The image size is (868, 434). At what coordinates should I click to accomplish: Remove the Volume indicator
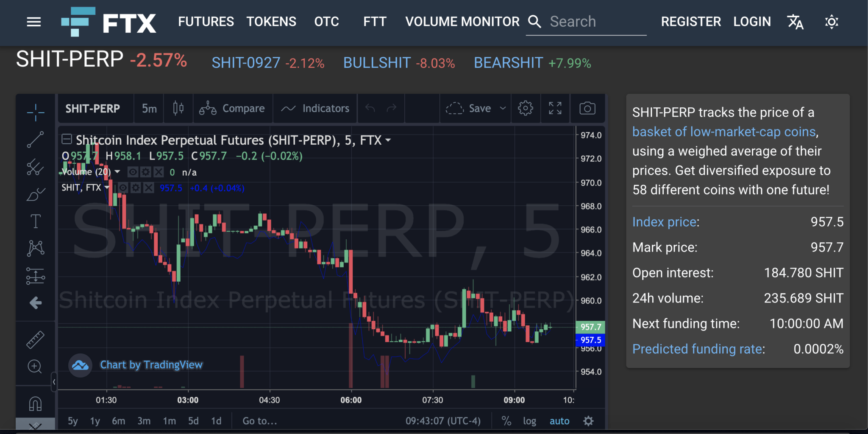tap(158, 172)
